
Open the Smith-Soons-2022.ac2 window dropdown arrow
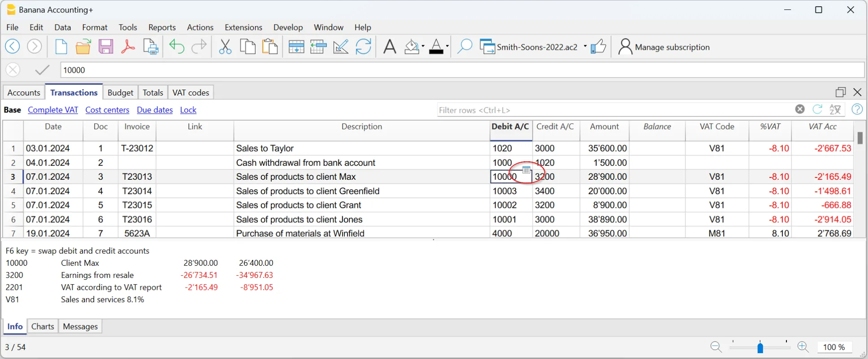tap(585, 47)
